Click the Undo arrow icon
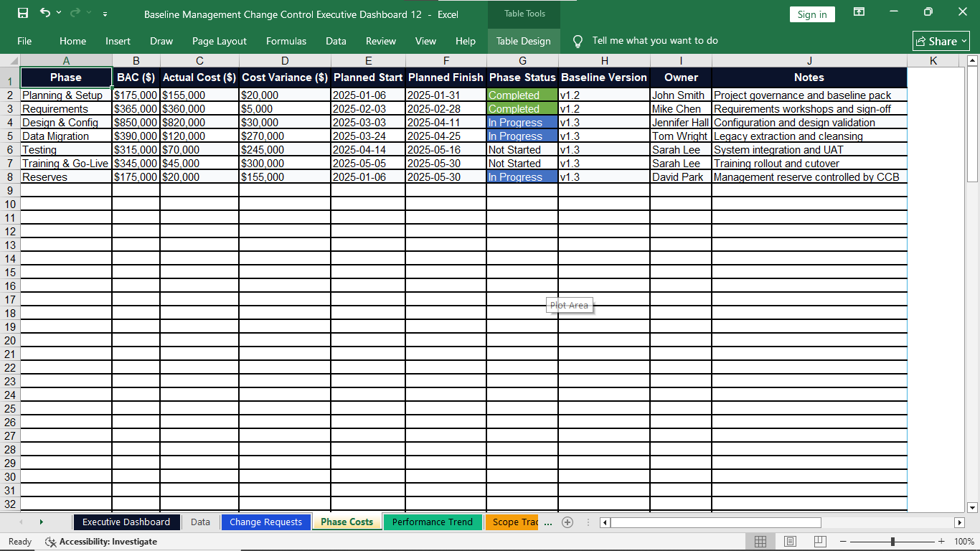 [45, 13]
